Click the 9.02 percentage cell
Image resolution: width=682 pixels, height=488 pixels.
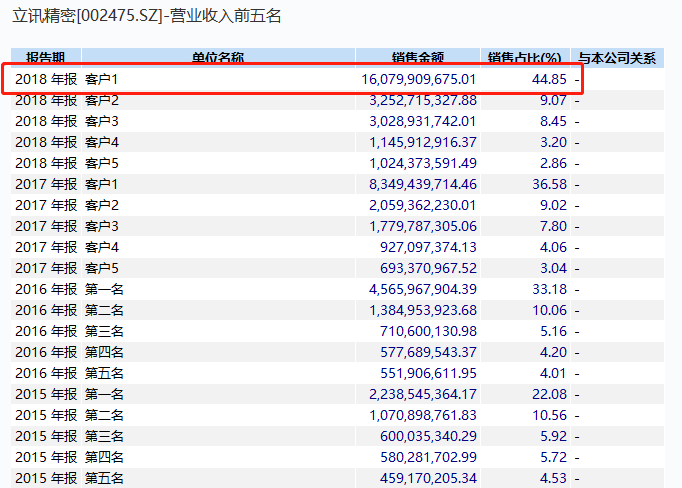553,205
